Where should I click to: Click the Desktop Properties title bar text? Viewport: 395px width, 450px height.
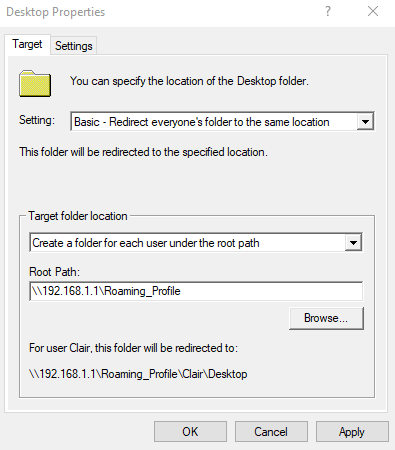[x=56, y=12]
